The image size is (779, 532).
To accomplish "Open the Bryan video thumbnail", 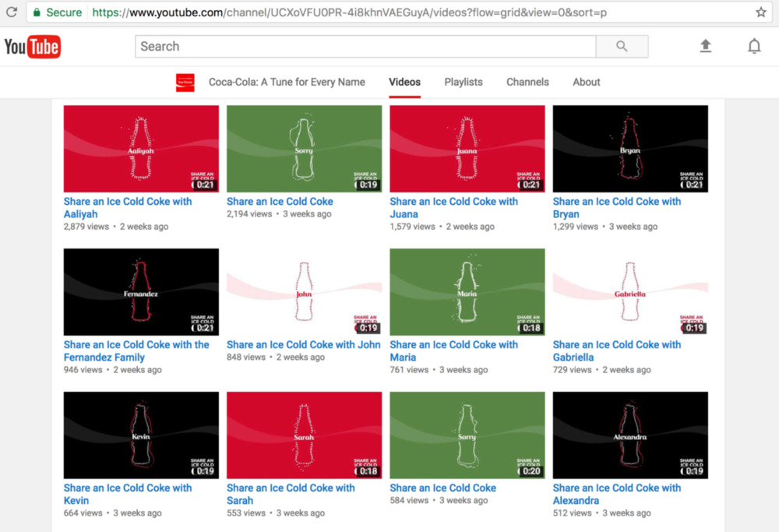I will (630, 149).
